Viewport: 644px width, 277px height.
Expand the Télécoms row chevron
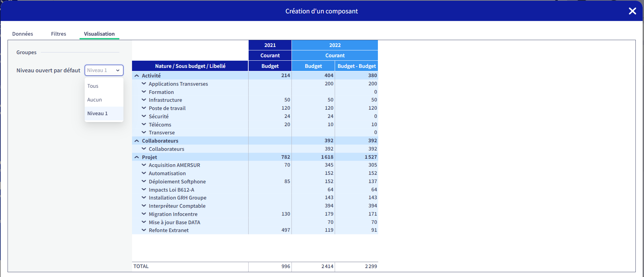tap(144, 124)
